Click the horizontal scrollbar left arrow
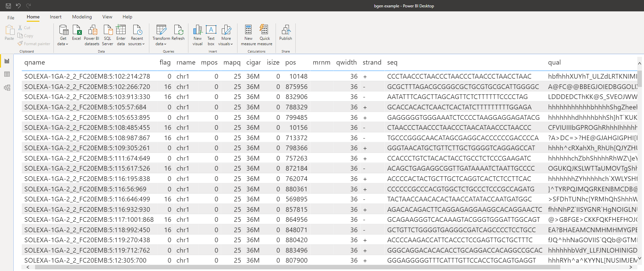This screenshot has width=644, height=271. 28,267
